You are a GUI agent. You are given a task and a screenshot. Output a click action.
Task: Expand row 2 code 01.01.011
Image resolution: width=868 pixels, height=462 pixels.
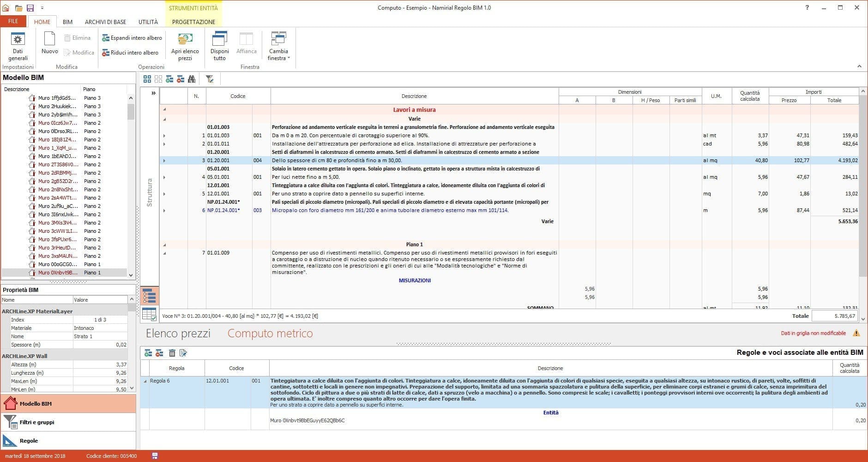pyautogui.click(x=164, y=144)
